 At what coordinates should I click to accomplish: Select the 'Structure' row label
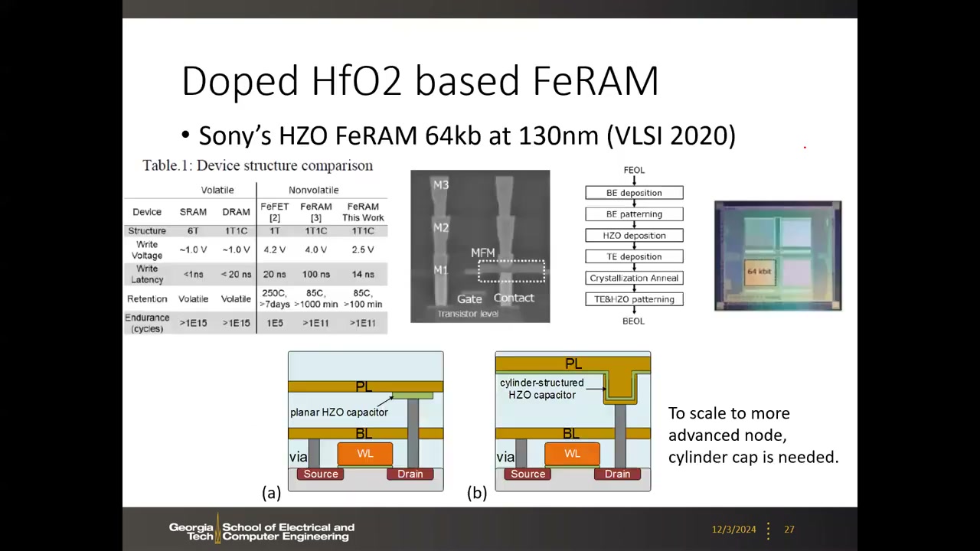(x=147, y=230)
